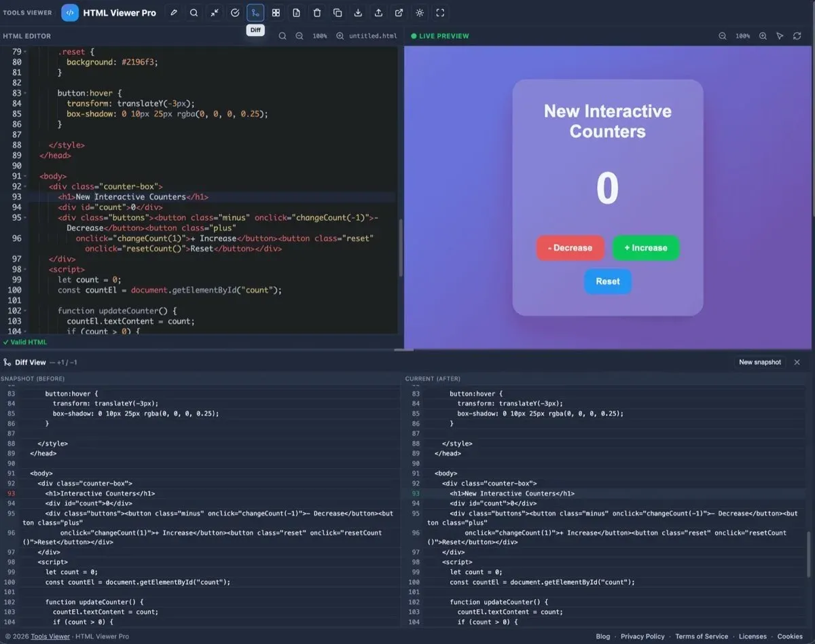
Task: Click the copy icon in toolbar
Action: [338, 13]
